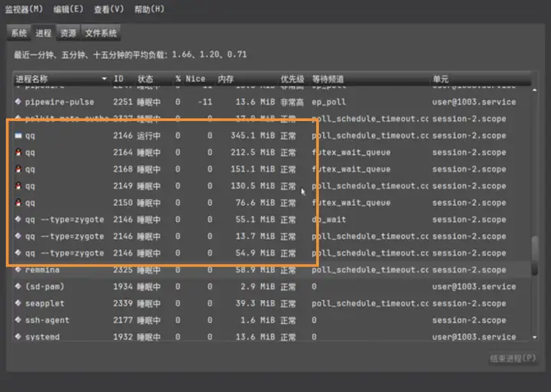The height and width of the screenshot is (392, 551).
Task: Click process ID 1932
Action: (122, 337)
